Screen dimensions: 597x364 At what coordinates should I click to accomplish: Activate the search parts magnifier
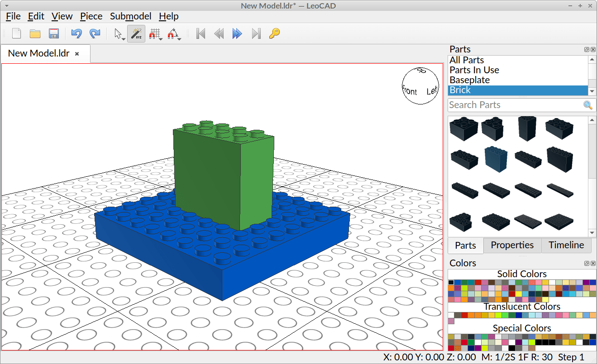pyautogui.click(x=587, y=105)
